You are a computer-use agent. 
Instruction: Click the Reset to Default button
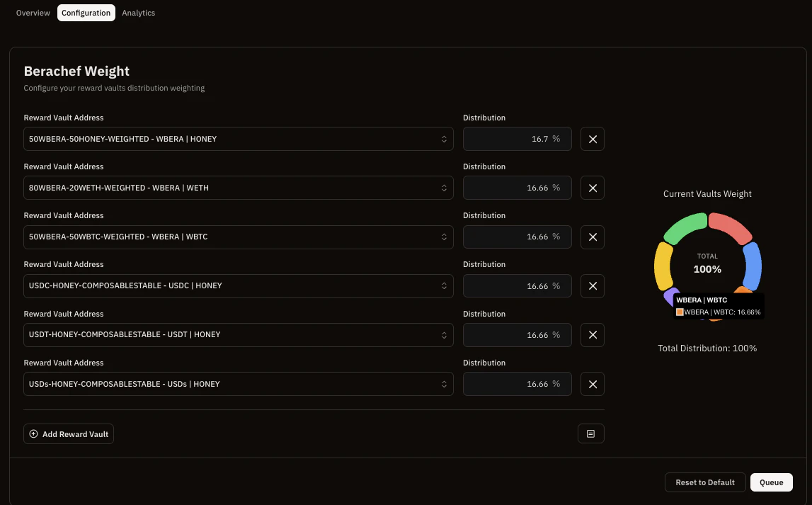point(704,482)
